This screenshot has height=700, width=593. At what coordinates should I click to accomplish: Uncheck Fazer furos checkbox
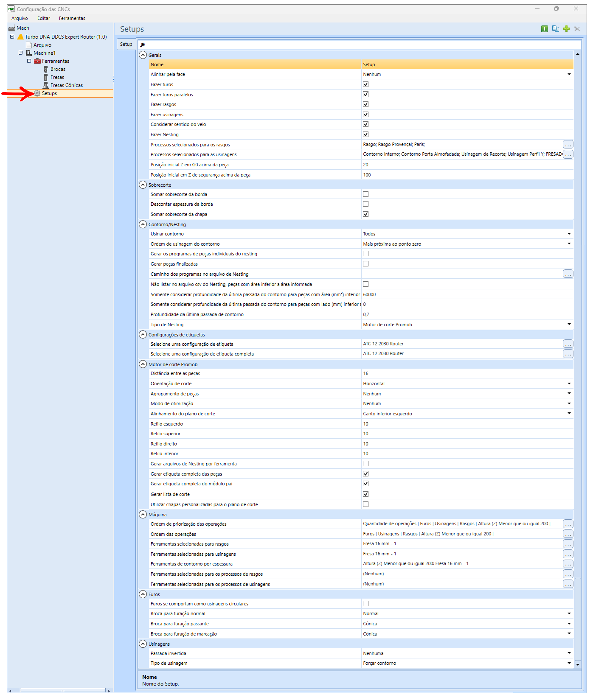tap(365, 84)
